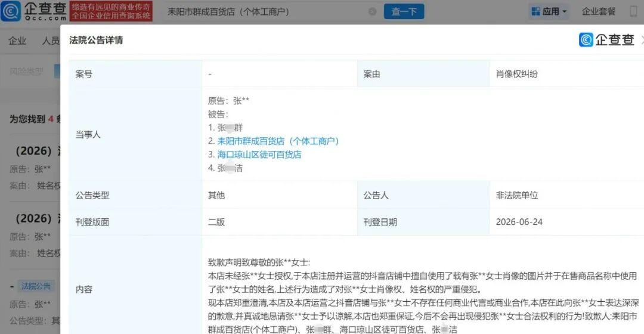644x334 pixels.
Task: Click the 法院公告详情 dialog title
Action: (96, 40)
